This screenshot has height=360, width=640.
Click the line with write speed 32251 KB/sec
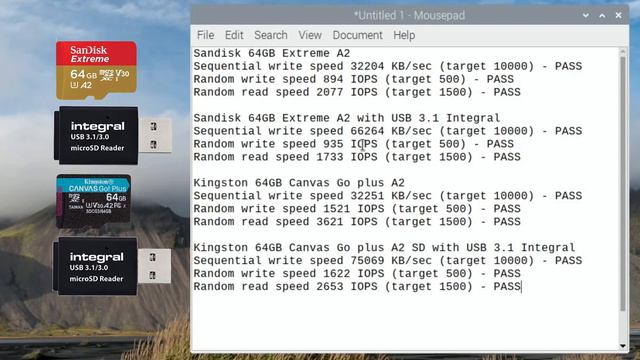pyautogui.click(x=388, y=196)
